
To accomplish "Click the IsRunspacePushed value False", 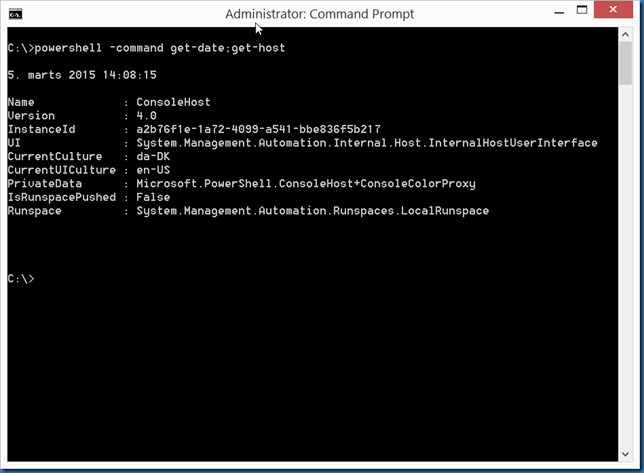I will (153, 197).
